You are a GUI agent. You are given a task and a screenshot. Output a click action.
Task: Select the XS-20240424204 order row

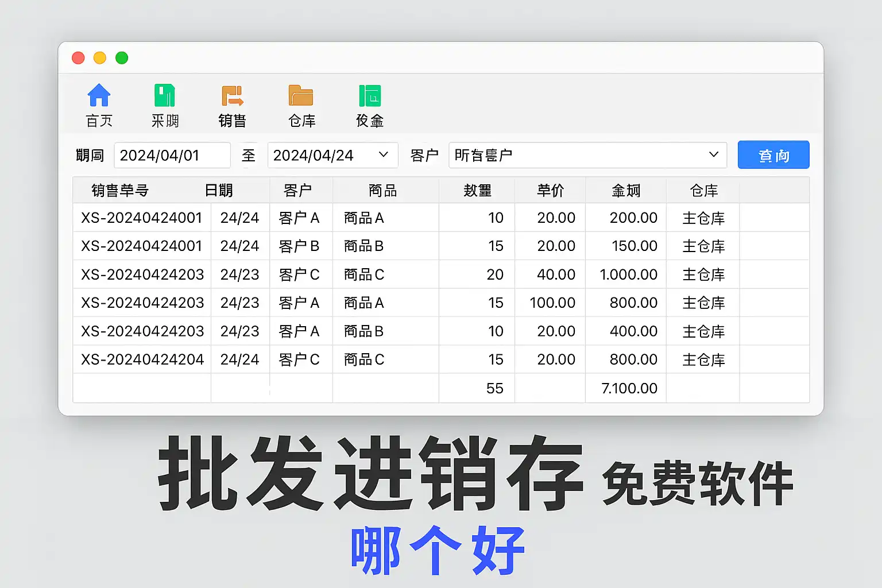click(x=142, y=359)
